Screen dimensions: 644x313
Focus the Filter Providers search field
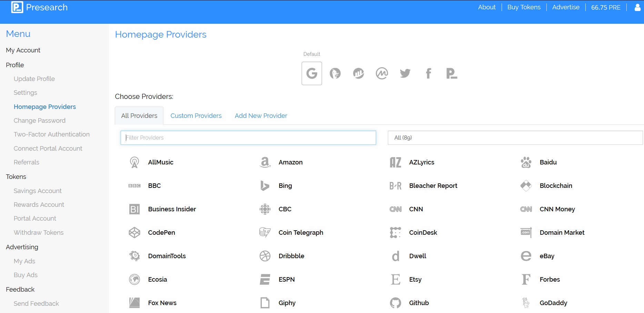coord(248,138)
